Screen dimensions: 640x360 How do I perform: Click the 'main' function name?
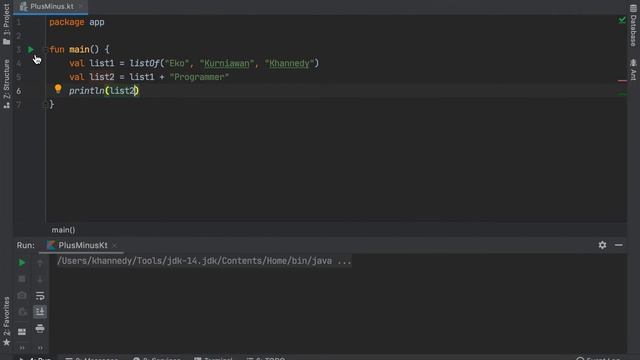click(79, 49)
